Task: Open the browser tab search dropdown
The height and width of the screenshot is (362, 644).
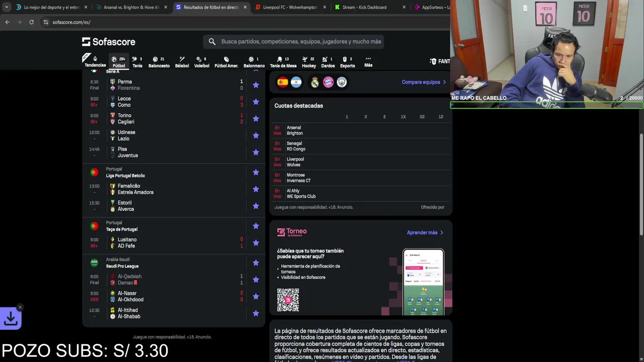Action: coord(6,7)
